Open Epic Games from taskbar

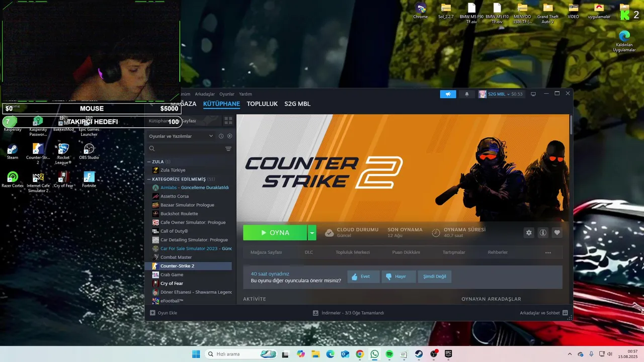pos(448,354)
